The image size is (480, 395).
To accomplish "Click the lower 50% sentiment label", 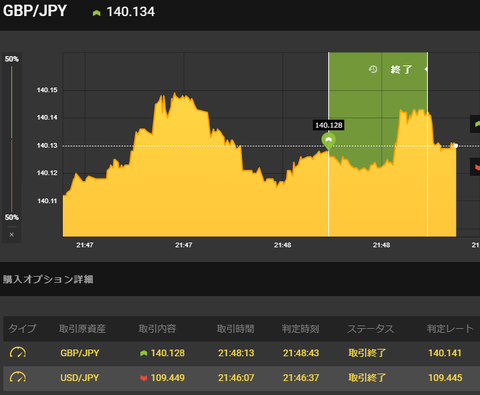I will [12, 217].
